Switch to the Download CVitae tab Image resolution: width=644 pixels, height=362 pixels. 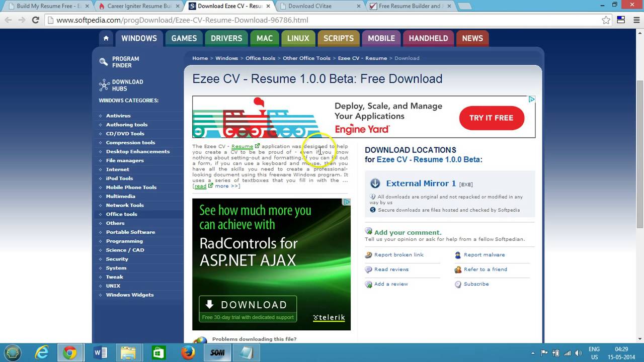[x=319, y=7]
